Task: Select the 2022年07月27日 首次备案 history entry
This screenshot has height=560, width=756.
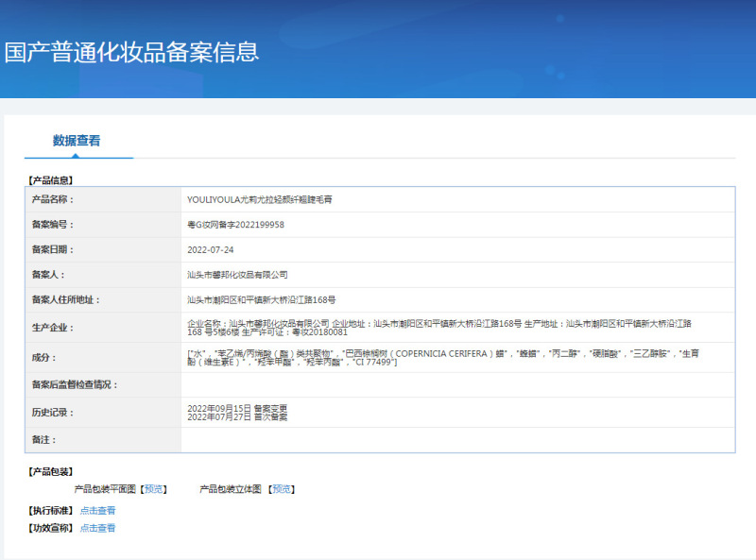Action: click(237, 416)
